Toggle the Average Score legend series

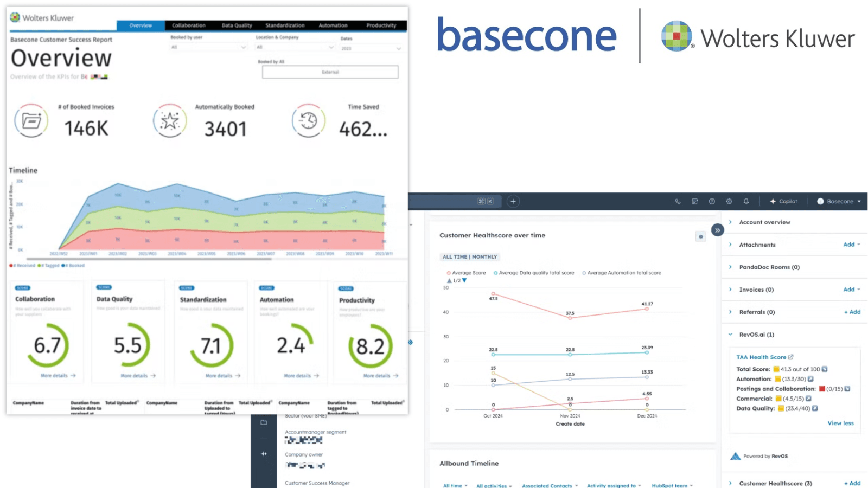point(467,273)
